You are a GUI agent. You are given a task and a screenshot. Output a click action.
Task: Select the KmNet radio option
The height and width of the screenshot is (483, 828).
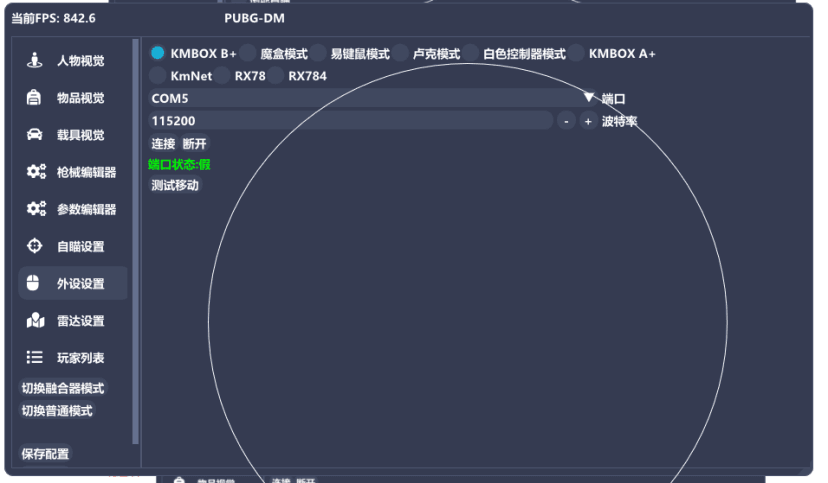coord(157,75)
